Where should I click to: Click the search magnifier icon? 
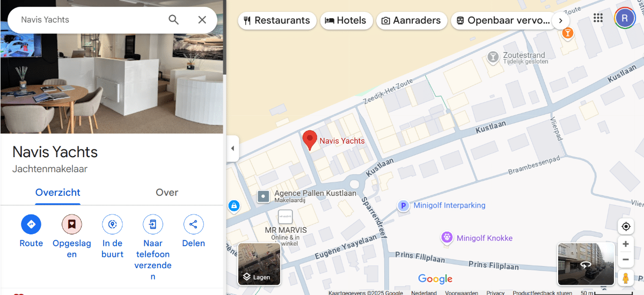pyautogui.click(x=173, y=20)
